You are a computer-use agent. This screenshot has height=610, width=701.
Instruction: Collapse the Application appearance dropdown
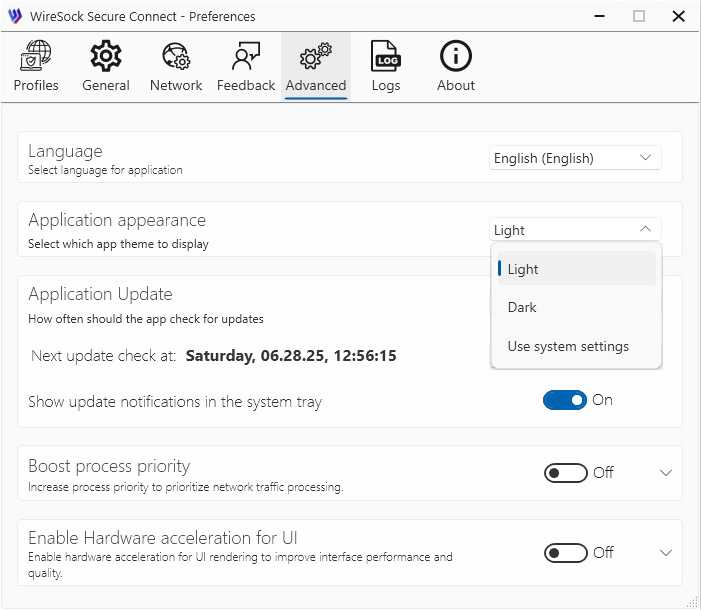(575, 229)
